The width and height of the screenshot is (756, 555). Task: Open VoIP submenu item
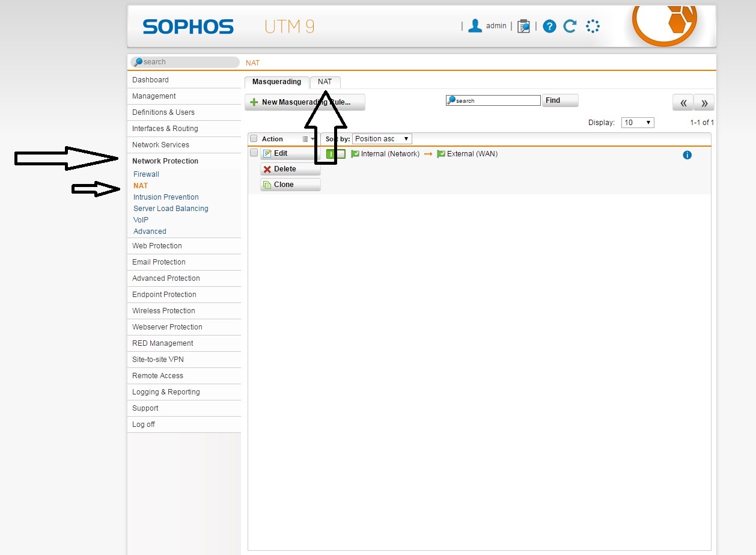[x=141, y=220]
